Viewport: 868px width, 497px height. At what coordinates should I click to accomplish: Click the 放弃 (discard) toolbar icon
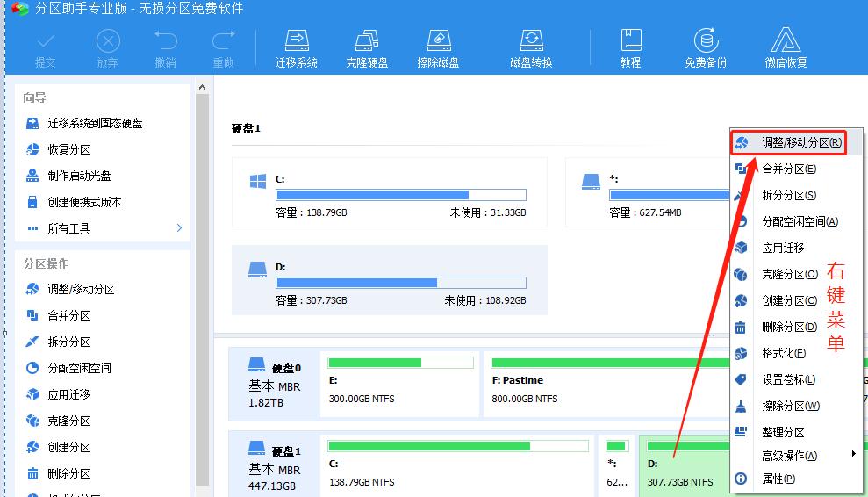coord(108,49)
